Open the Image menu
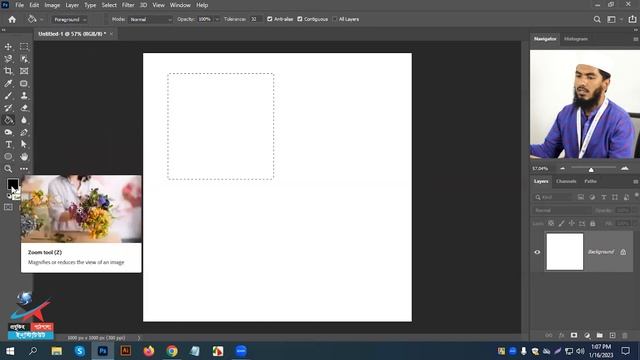This screenshot has height=360, width=640. [52, 5]
